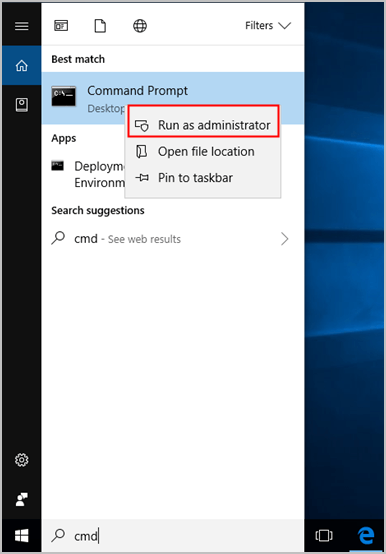The width and height of the screenshot is (386, 554).
Task: Click the Apps section heading
Action: 64,138
